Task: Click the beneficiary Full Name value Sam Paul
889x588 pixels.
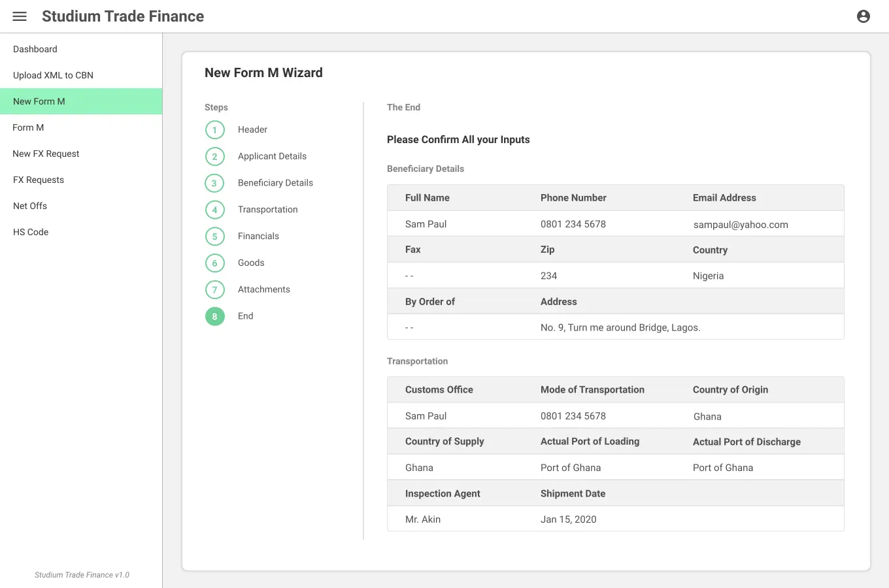Action: 426,224
